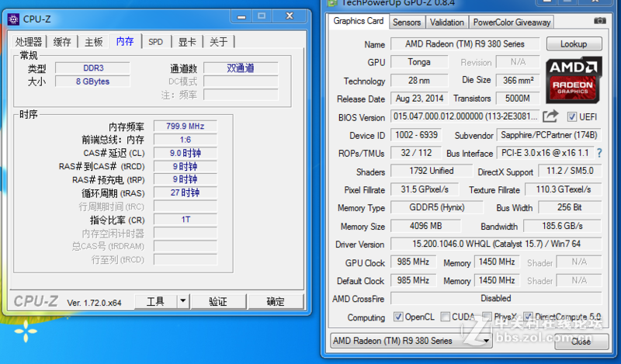Switch to the 主板 tab
Image resolution: width=621 pixels, height=364 pixels.
[x=93, y=42]
